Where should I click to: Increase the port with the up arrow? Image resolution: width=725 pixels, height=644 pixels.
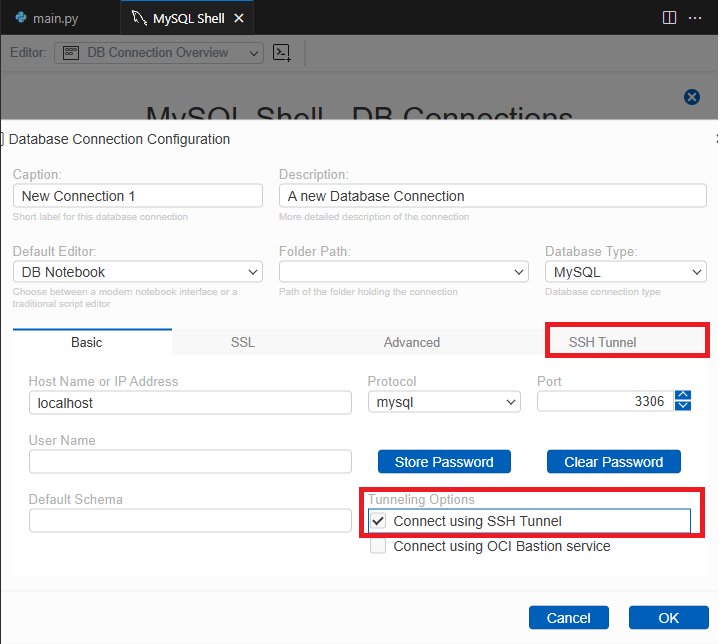(683, 395)
